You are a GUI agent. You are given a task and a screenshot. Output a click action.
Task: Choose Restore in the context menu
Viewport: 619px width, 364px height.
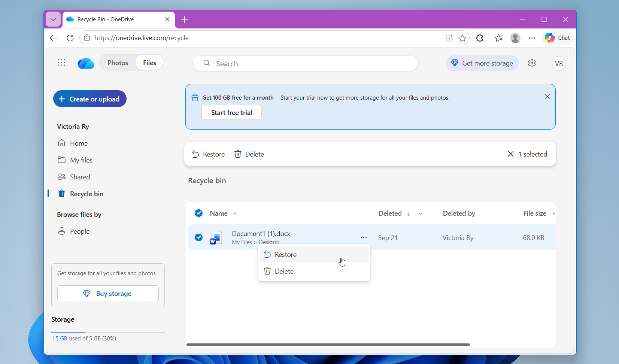314,255
